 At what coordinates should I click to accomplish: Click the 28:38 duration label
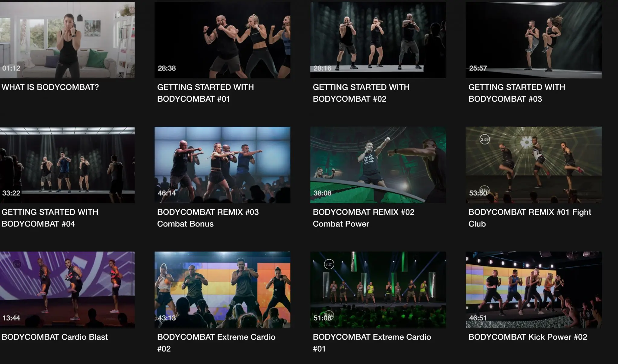pyautogui.click(x=167, y=68)
